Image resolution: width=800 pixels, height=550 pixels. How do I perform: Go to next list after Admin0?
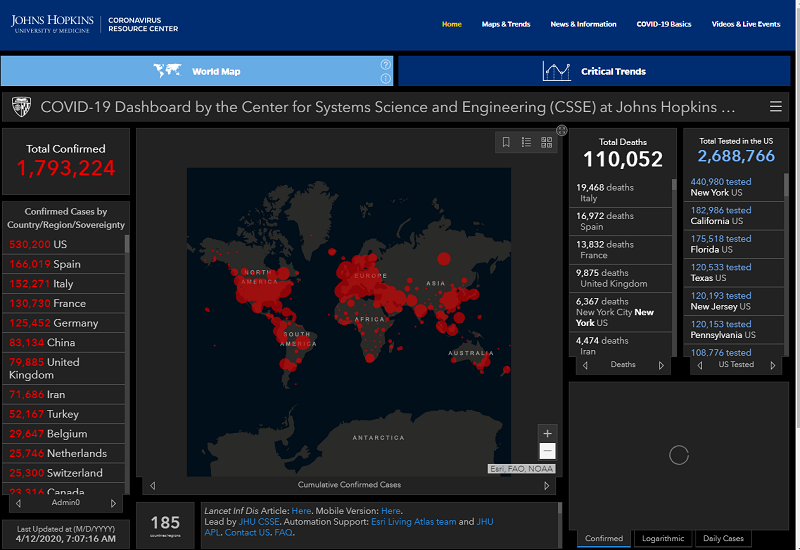tap(113, 504)
